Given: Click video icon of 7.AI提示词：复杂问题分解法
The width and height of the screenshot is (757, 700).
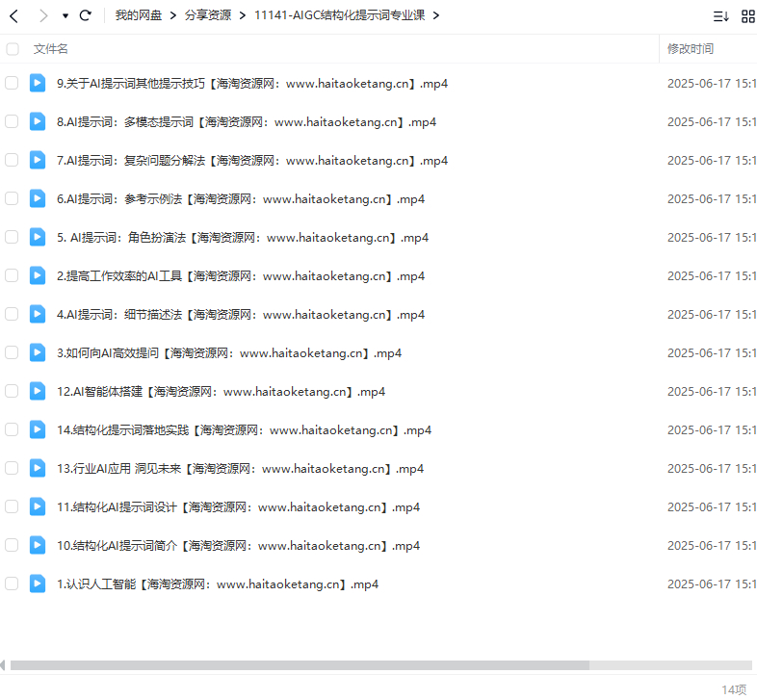Looking at the screenshot, I should (x=38, y=160).
